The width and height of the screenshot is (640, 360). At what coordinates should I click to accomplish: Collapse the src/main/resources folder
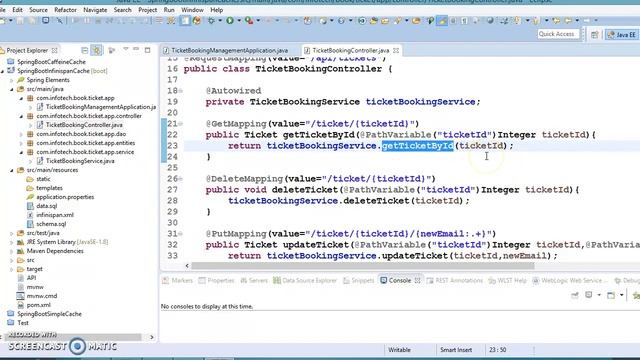(12, 170)
